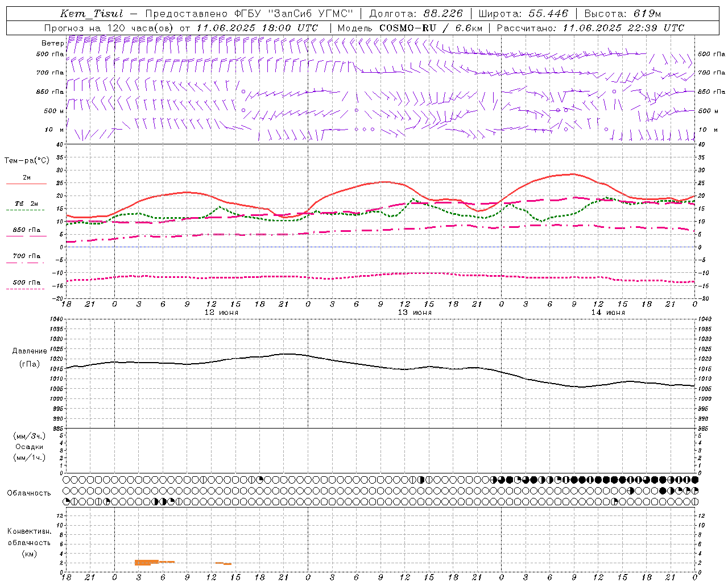Select the solid red 2м legend line
This screenshot has height=582, width=728.
tap(26, 184)
